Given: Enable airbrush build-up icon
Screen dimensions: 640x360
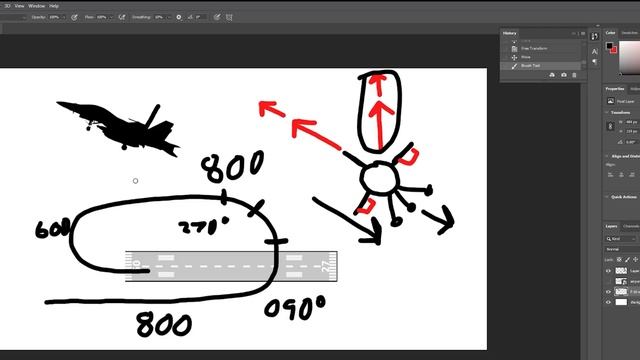Looking at the screenshot, I should tap(122, 17).
